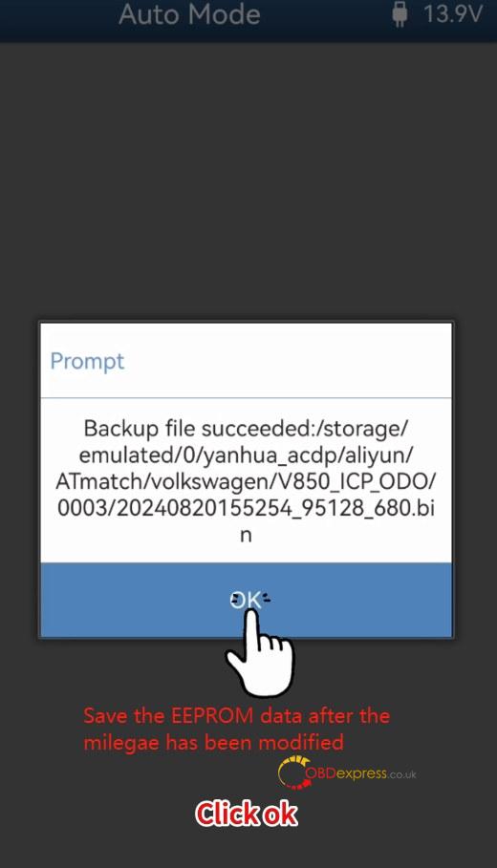Confirm the Prompt dialog with OK
Viewport: 497px width, 868px height.
coord(246,600)
